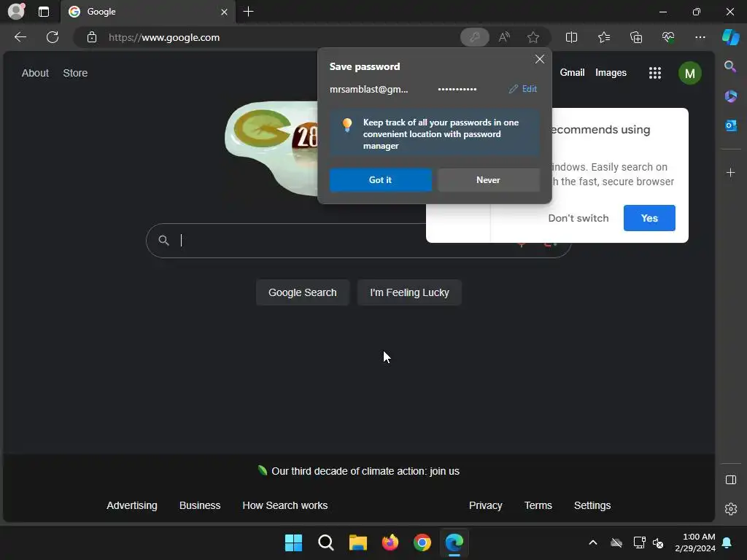Image resolution: width=747 pixels, height=560 pixels.
Task: Open Images link
Action: tap(611, 73)
